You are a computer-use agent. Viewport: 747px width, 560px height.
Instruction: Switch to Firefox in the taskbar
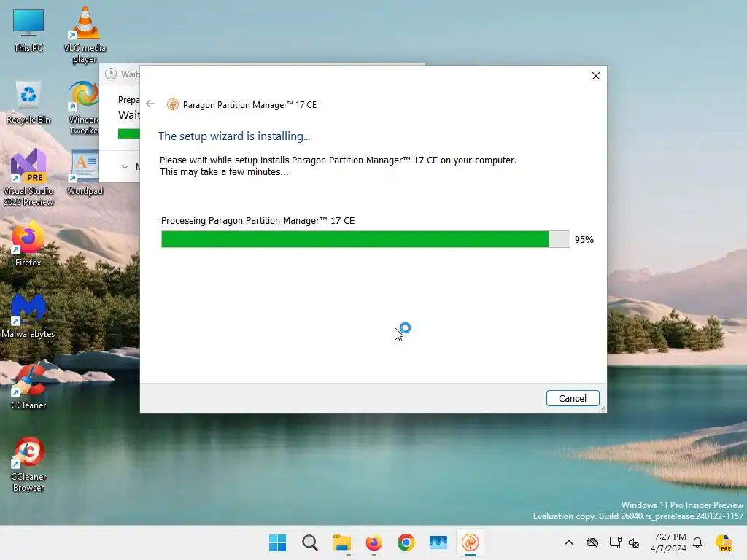(x=374, y=542)
